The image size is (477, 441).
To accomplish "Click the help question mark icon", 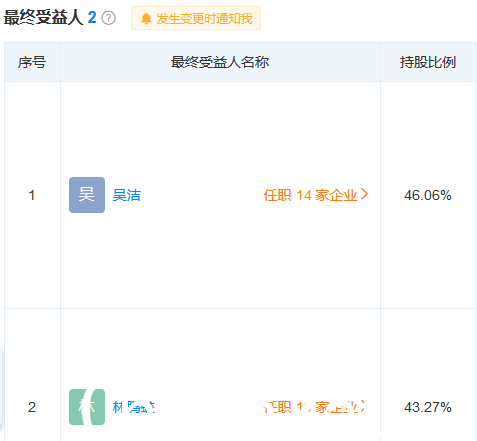I will [x=109, y=18].
